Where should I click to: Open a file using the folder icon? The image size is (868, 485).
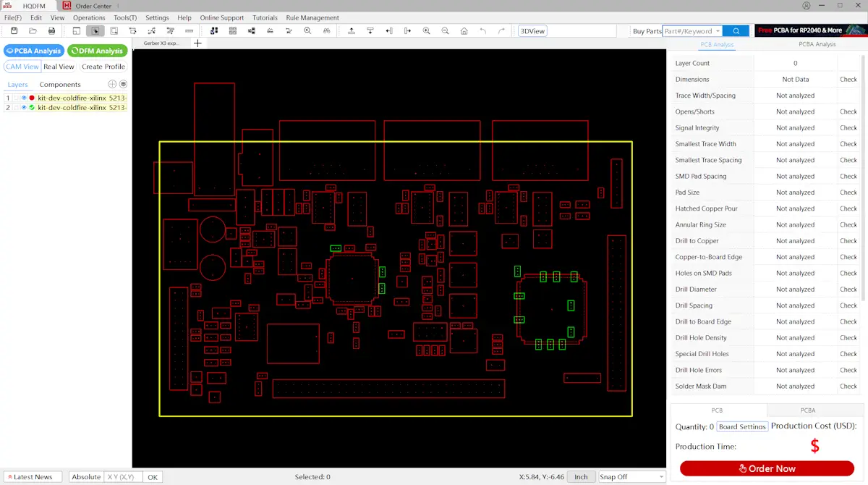[x=32, y=30]
